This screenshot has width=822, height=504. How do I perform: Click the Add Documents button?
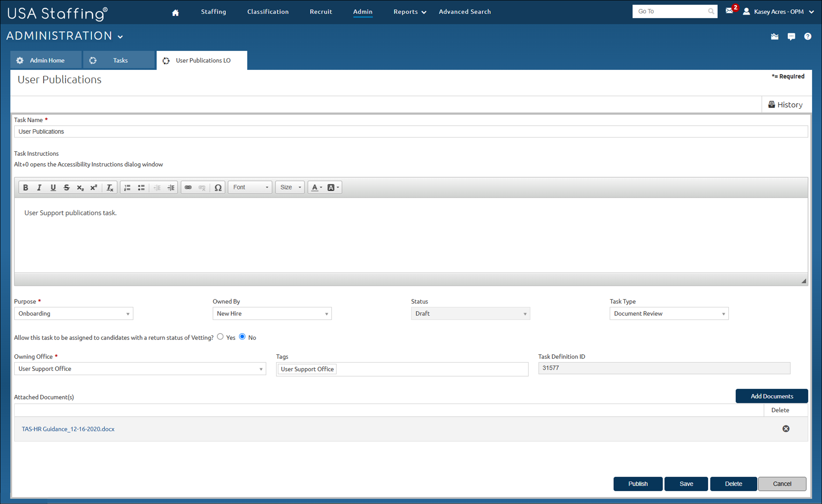pyautogui.click(x=772, y=396)
